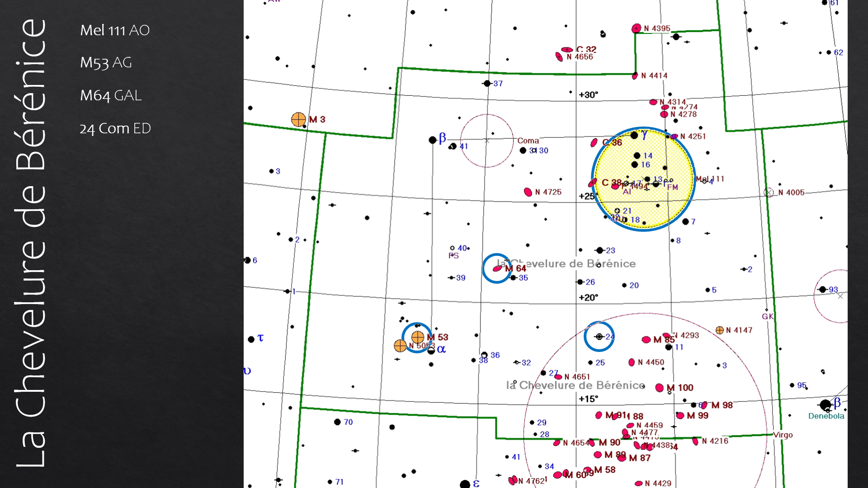Click the 'M64 GAL' list entry

(111, 96)
